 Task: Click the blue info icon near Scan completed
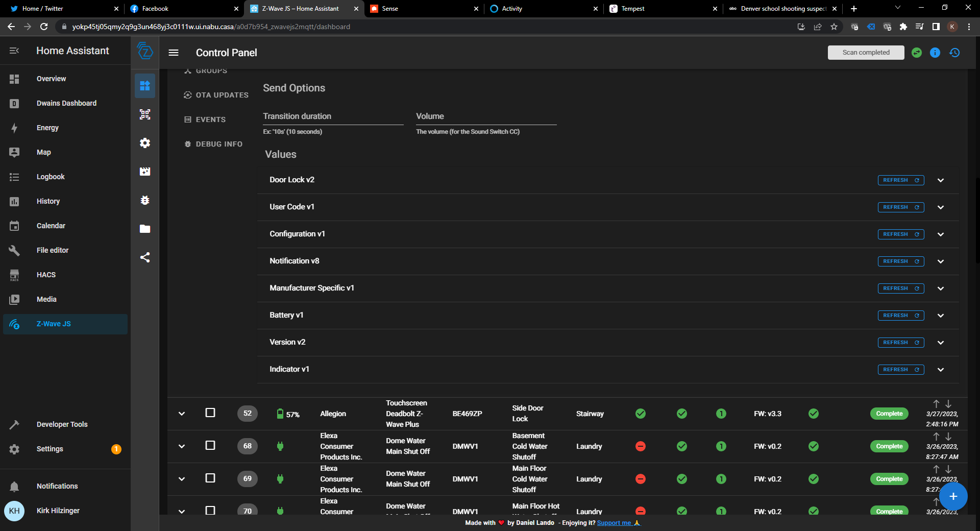click(x=935, y=53)
